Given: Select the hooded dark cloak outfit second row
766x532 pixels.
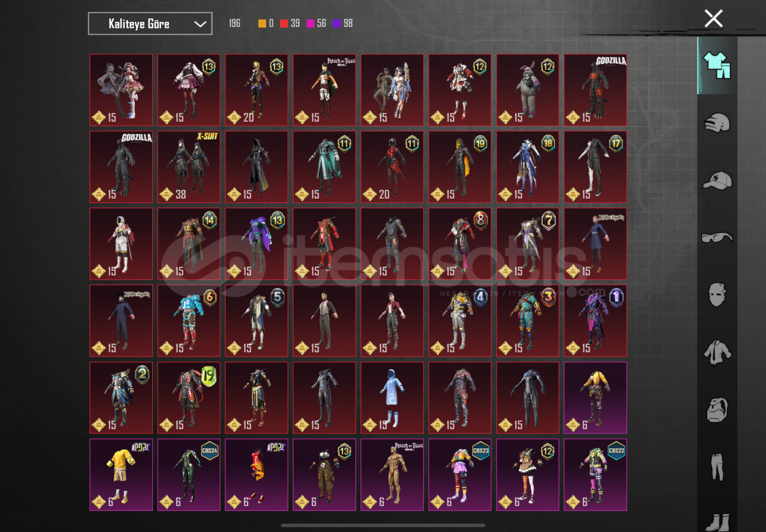Looking at the screenshot, I should pos(257,167).
